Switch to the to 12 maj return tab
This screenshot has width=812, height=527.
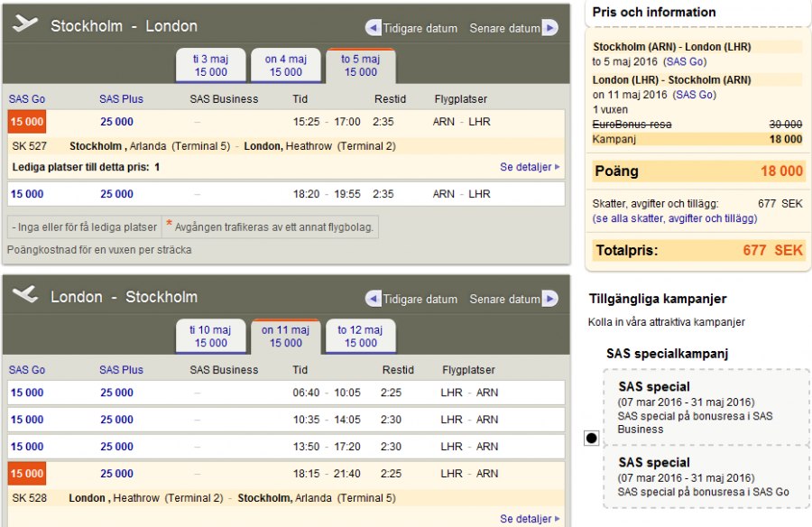pyautogui.click(x=360, y=337)
